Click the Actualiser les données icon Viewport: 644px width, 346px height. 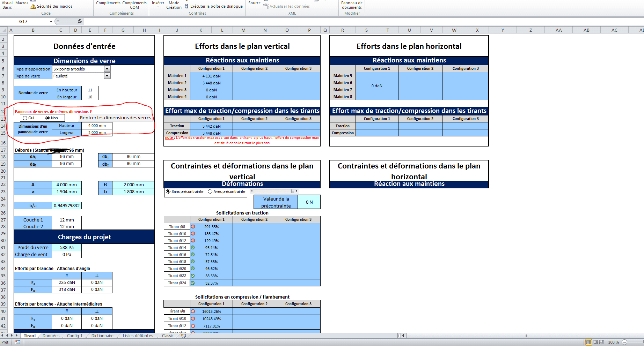266,6
